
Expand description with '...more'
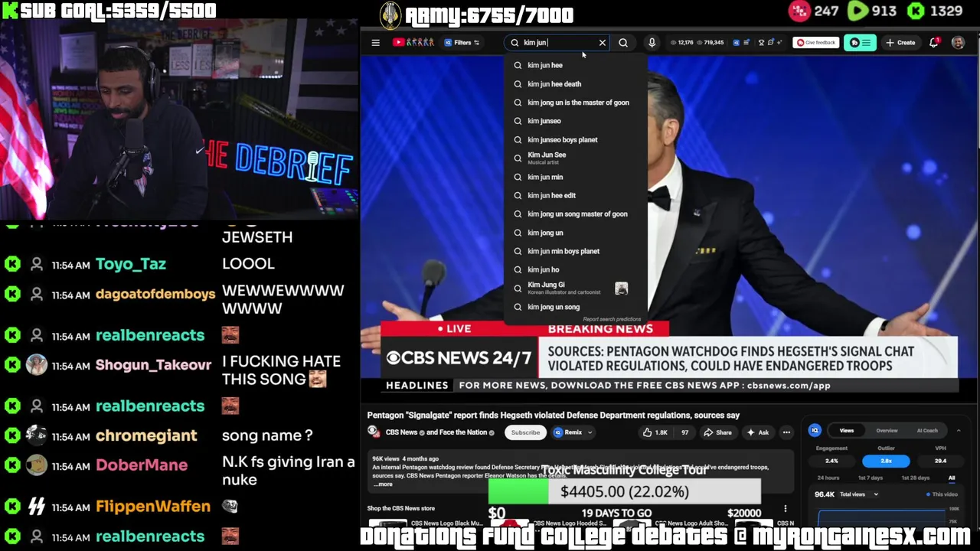click(383, 484)
